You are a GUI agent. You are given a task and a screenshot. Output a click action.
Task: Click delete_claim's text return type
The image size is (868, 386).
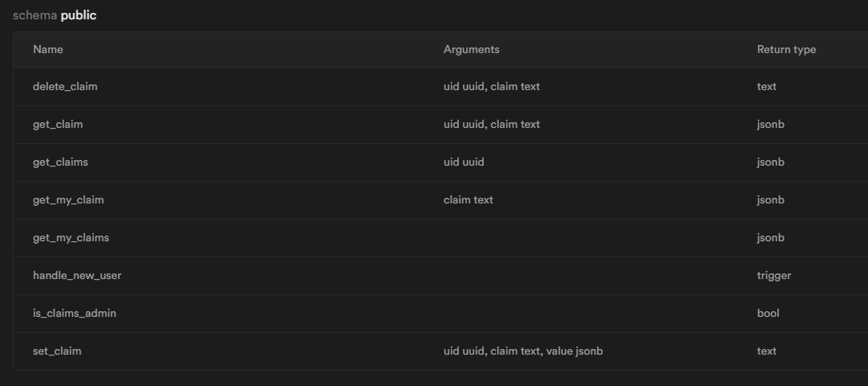767,87
